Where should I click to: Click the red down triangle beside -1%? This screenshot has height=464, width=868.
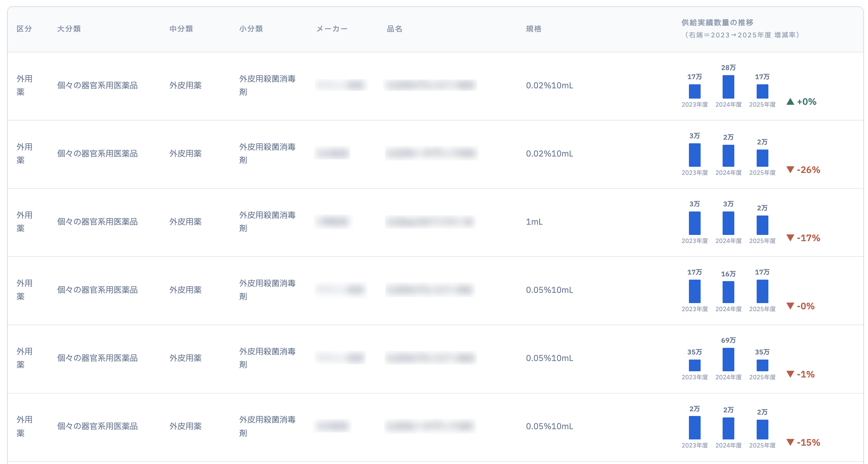[790, 374]
